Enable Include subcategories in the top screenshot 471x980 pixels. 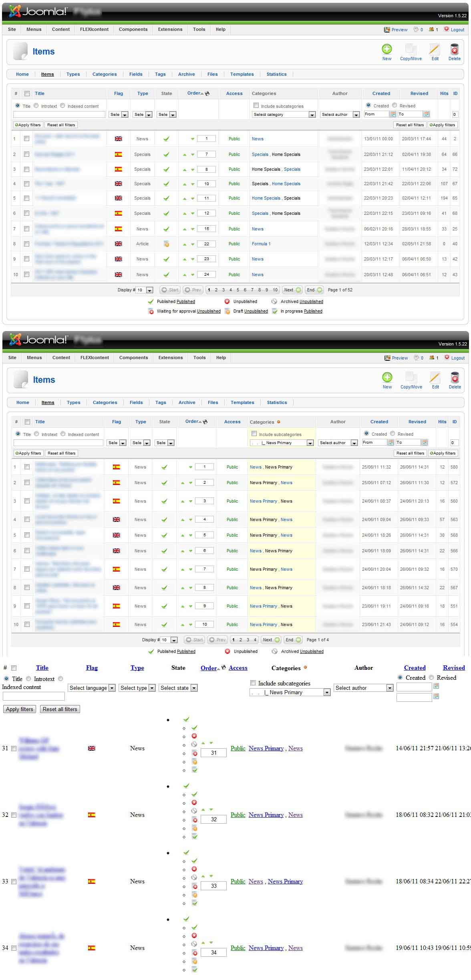click(256, 105)
